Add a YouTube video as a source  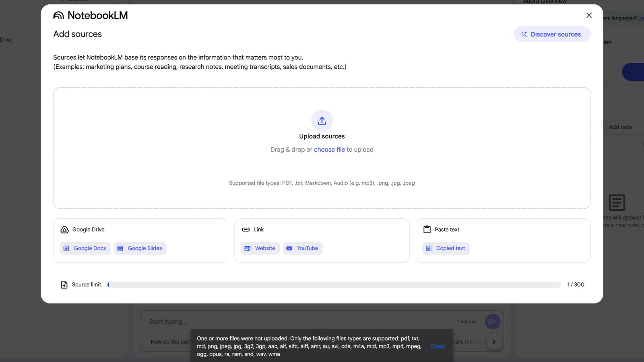pyautogui.click(x=303, y=248)
